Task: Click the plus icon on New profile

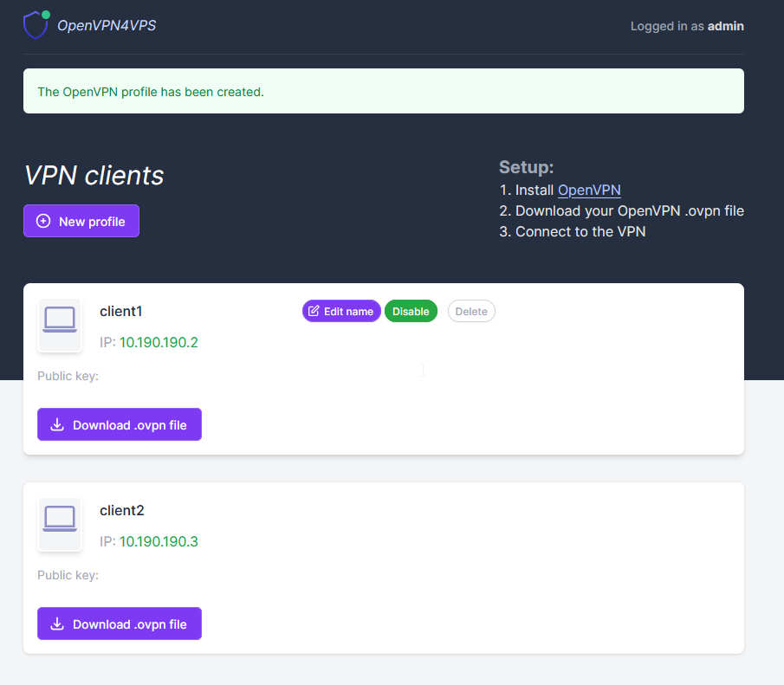Action: point(42,221)
